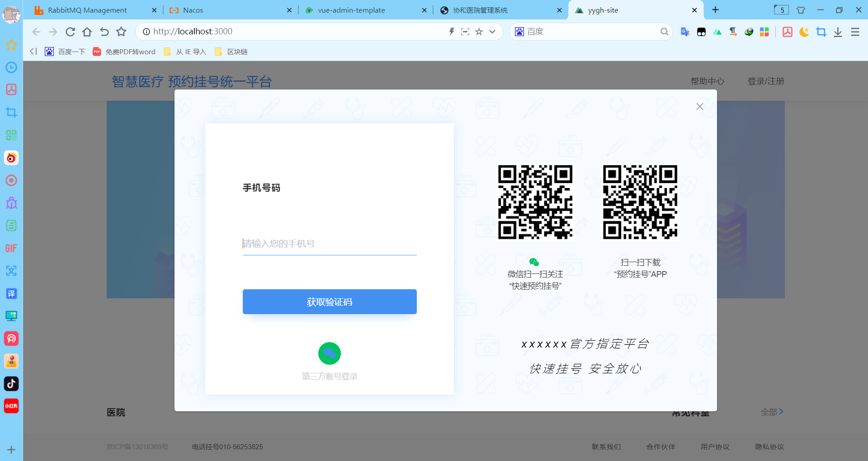The image size is (868, 461).
Task: Toggle night mode with the moon icon
Action: click(x=804, y=32)
